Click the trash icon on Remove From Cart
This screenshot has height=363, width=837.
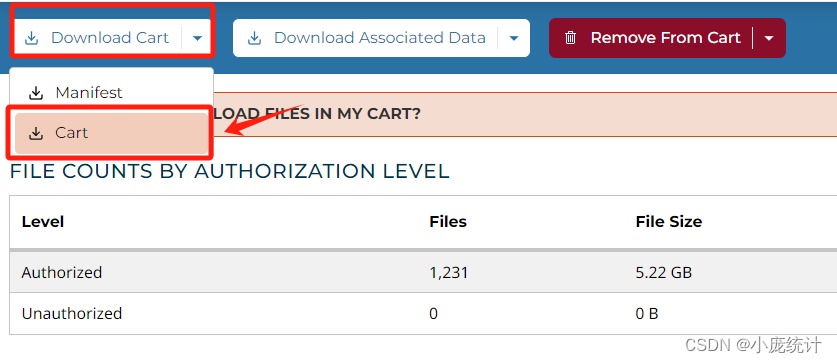coord(571,38)
